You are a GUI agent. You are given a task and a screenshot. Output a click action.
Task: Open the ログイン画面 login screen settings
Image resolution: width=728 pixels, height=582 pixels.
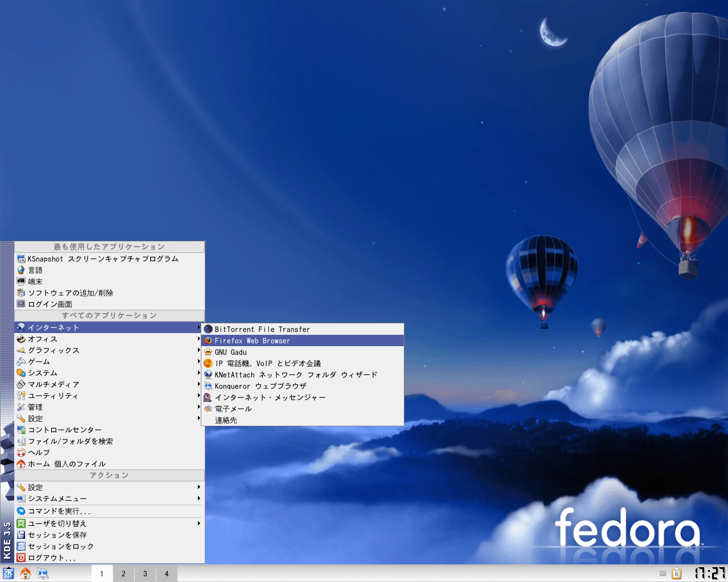coord(109,304)
